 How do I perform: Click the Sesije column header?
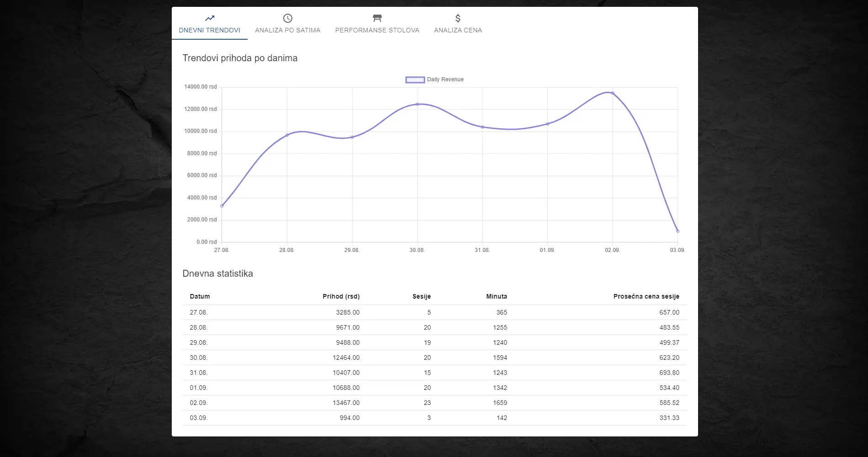point(421,296)
